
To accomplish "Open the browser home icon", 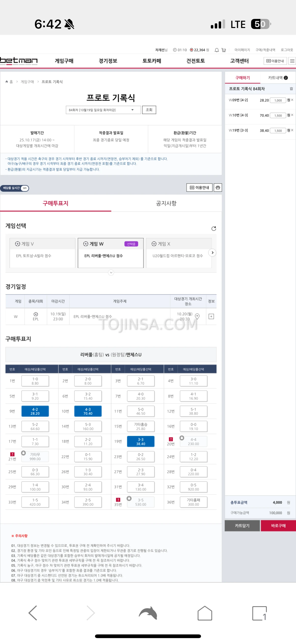I will pos(205,613).
